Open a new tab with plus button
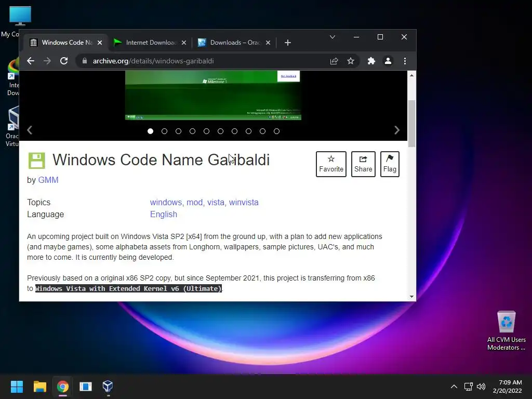This screenshot has width=532, height=399. tap(288, 43)
